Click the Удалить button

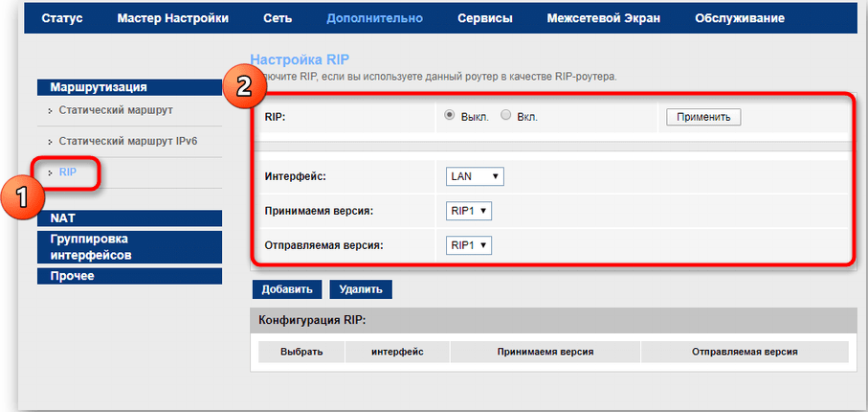361,289
